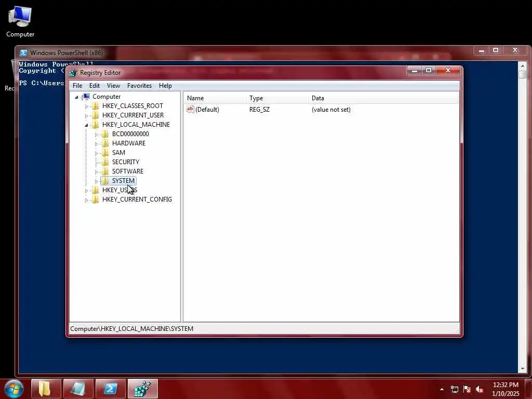The height and width of the screenshot is (399, 532).
Task: Click the SOFTWARE folder icon
Action: pos(105,171)
